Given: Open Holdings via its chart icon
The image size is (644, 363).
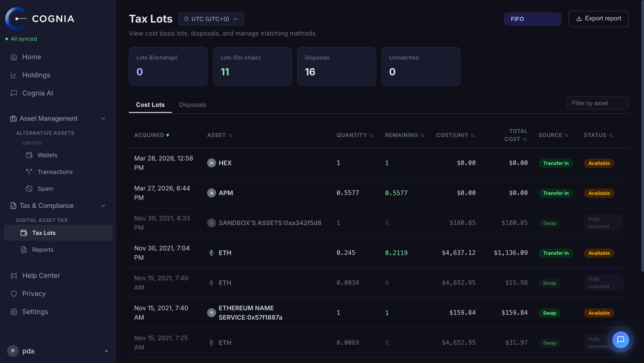Looking at the screenshot, I should pyautogui.click(x=14, y=75).
